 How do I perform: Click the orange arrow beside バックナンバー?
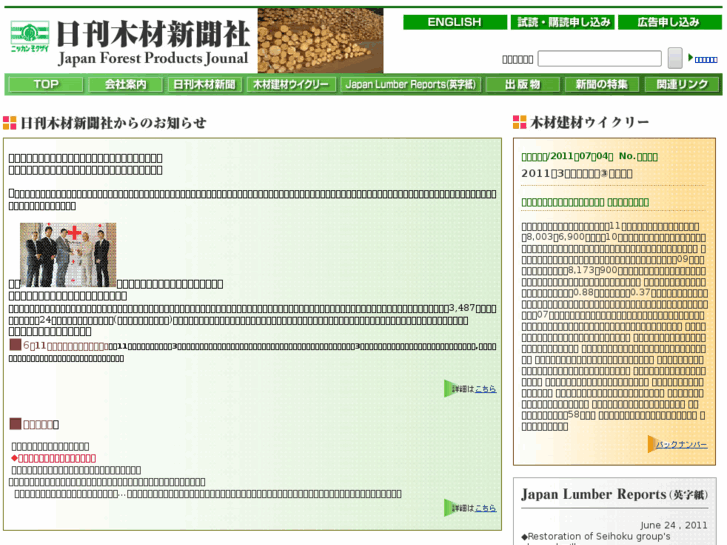(x=652, y=444)
